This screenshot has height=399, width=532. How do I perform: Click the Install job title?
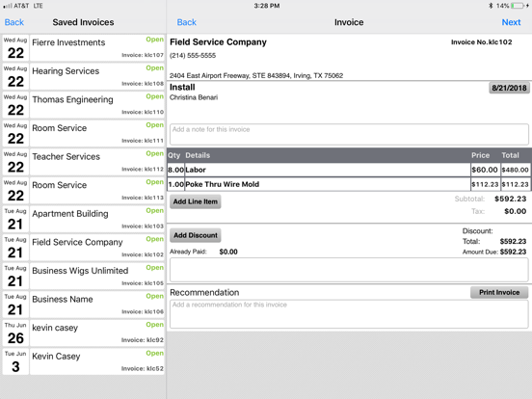[x=182, y=87]
